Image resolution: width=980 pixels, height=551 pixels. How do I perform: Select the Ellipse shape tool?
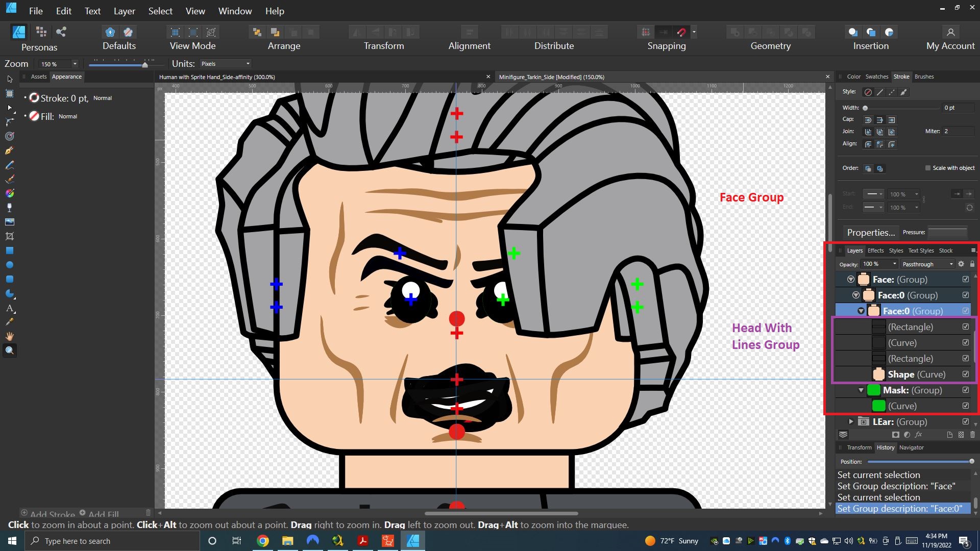tap(10, 265)
